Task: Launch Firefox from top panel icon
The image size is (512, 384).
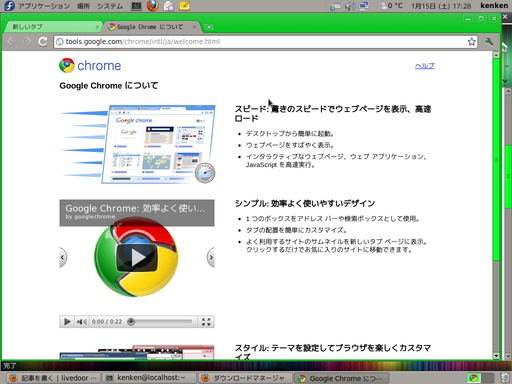Action: (x=153, y=6)
